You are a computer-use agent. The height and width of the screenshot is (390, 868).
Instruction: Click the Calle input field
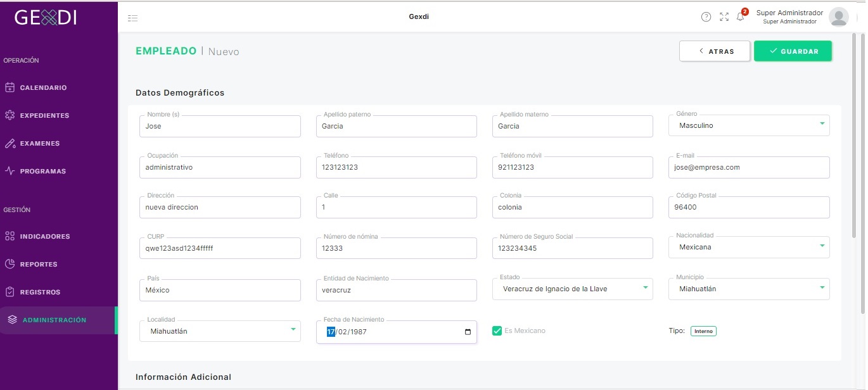[396, 207]
